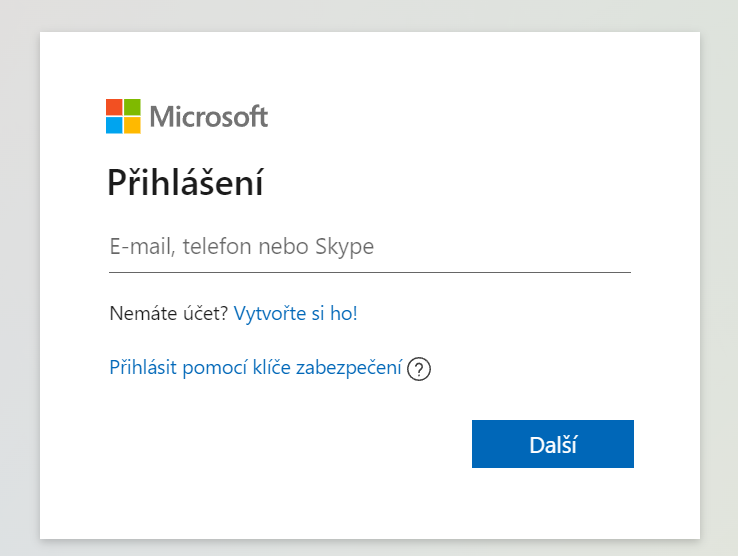The width and height of the screenshot is (738, 556).
Task: Click the Nemáte účet? text
Action: pyautogui.click(x=168, y=313)
